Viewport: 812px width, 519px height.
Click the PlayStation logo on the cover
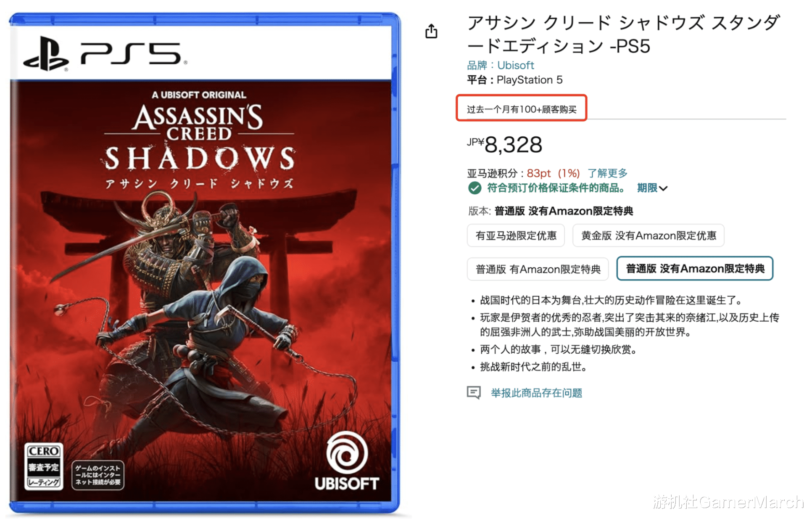pos(46,54)
